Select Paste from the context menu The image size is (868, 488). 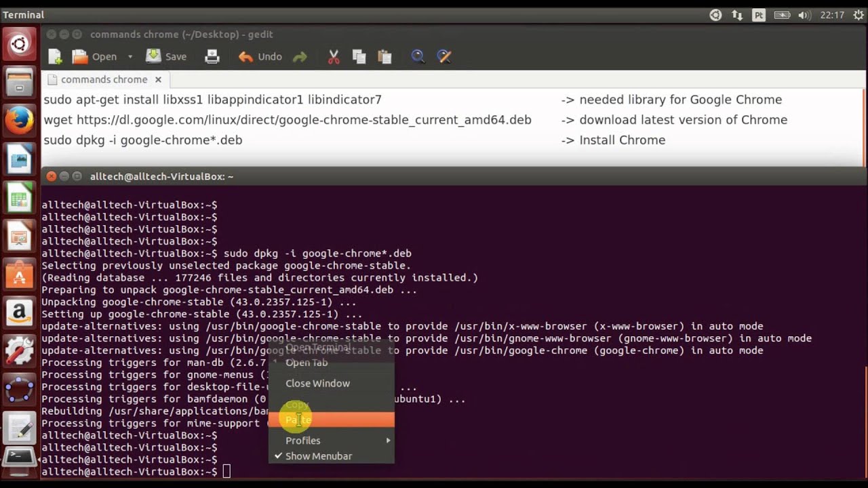331,420
